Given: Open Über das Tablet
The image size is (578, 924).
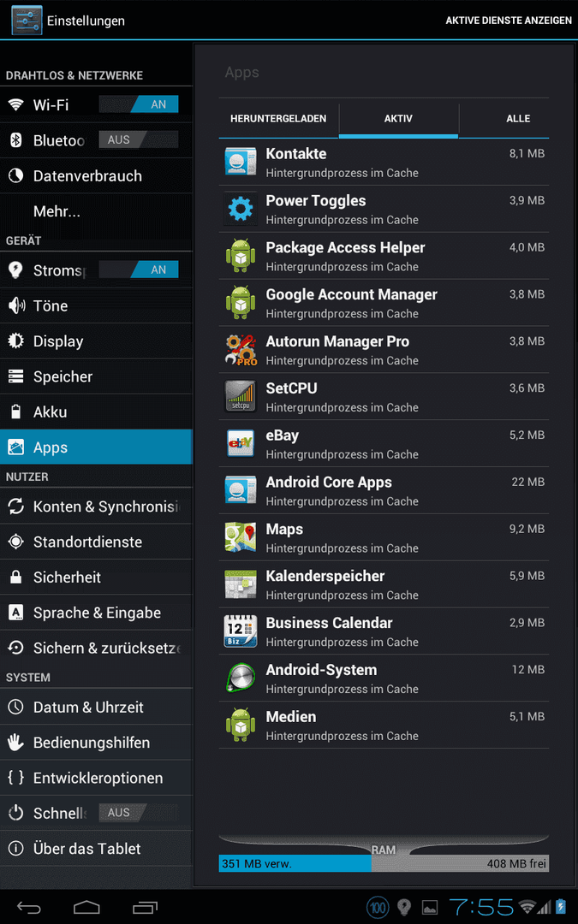Looking at the screenshot, I should tap(96, 848).
